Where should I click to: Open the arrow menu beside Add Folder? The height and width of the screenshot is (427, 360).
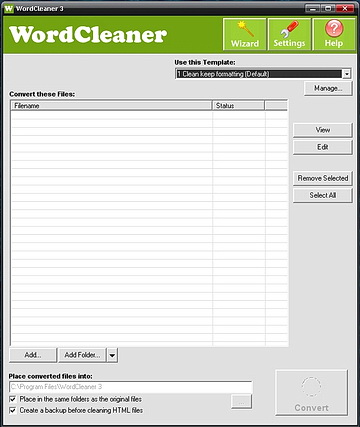click(x=112, y=355)
